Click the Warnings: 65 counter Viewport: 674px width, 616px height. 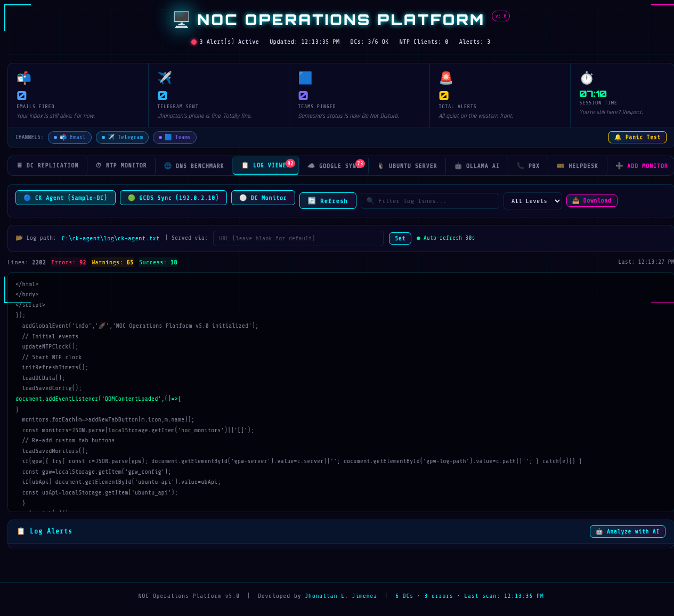pyautogui.click(x=112, y=262)
